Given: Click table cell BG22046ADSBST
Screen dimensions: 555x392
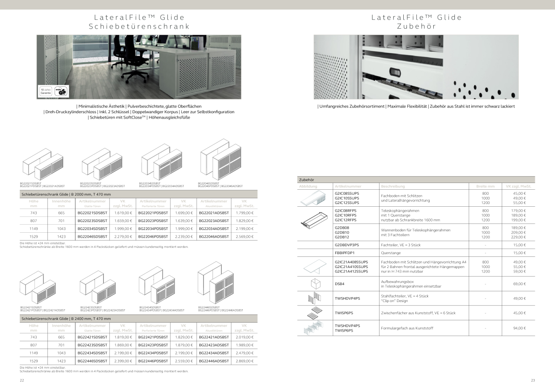Looking at the screenshot, I should point(213,237).
